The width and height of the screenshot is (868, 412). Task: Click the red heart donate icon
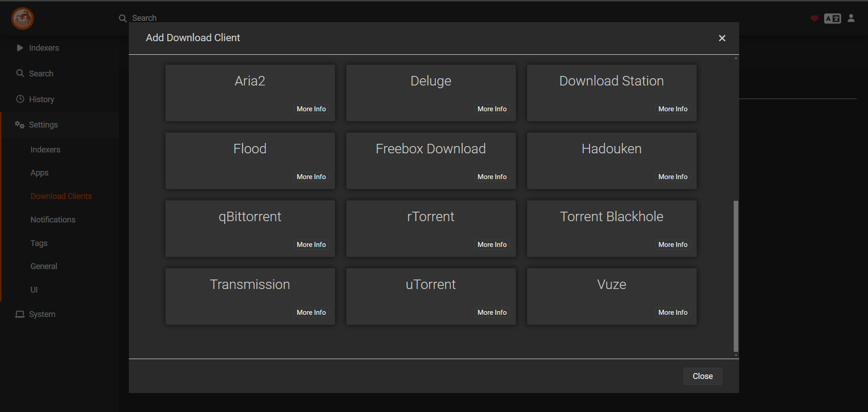(814, 19)
